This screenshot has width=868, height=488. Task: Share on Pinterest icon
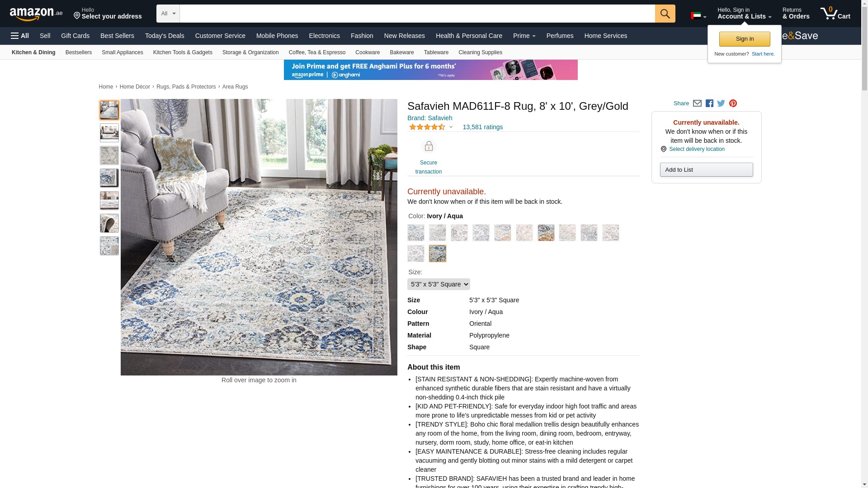[x=733, y=103]
